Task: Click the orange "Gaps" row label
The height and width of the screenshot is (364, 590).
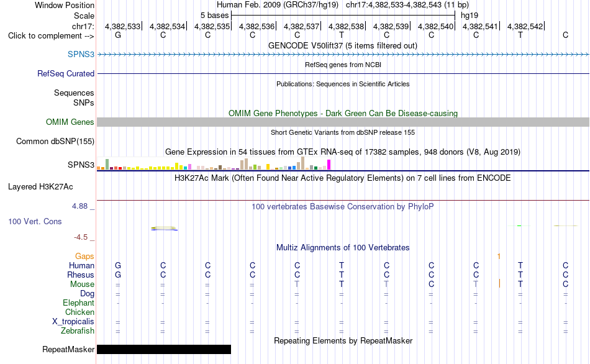Action: point(84,257)
